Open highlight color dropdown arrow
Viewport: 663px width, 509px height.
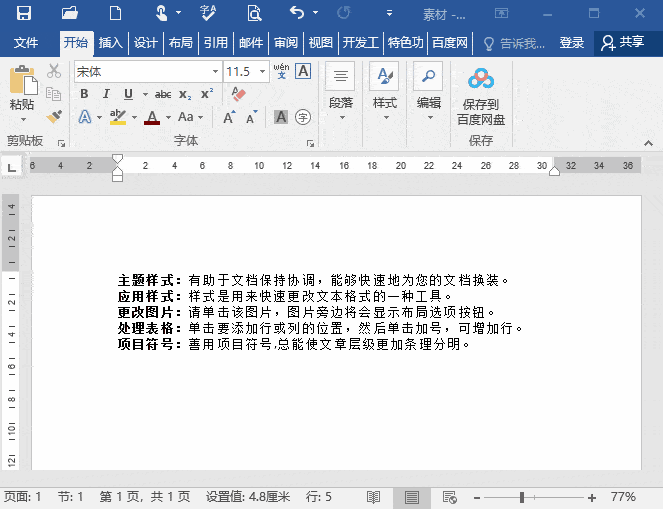(x=134, y=117)
